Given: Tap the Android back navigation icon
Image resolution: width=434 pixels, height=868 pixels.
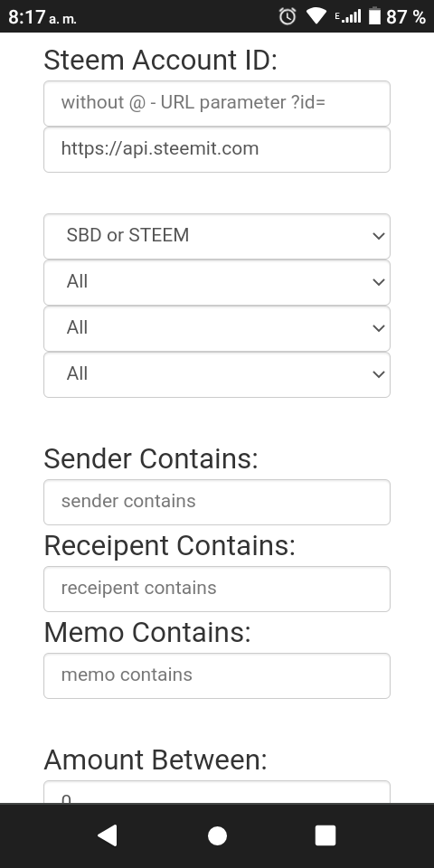Looking at the screenshot, I should [x=108, y=835].
